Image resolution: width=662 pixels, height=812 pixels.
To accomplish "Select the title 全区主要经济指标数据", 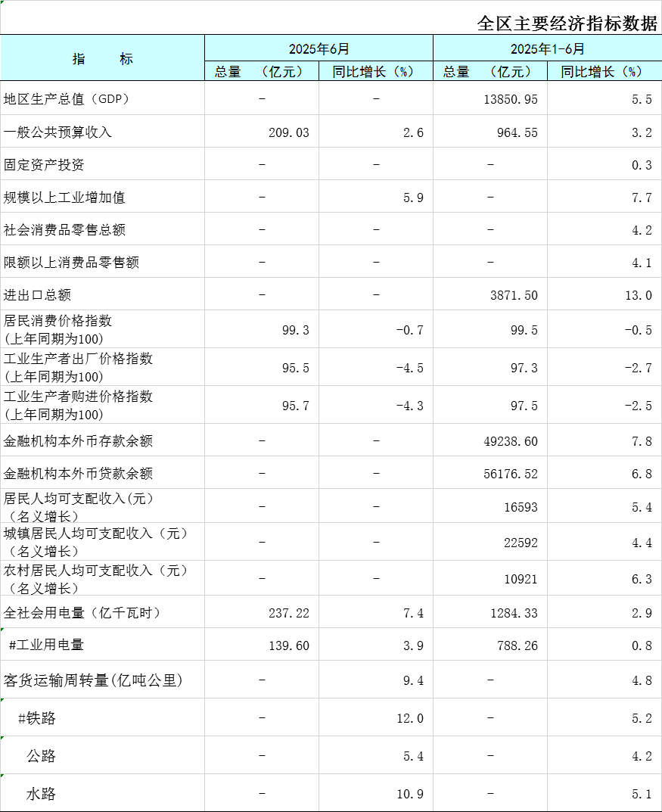I will click(567, 23).
